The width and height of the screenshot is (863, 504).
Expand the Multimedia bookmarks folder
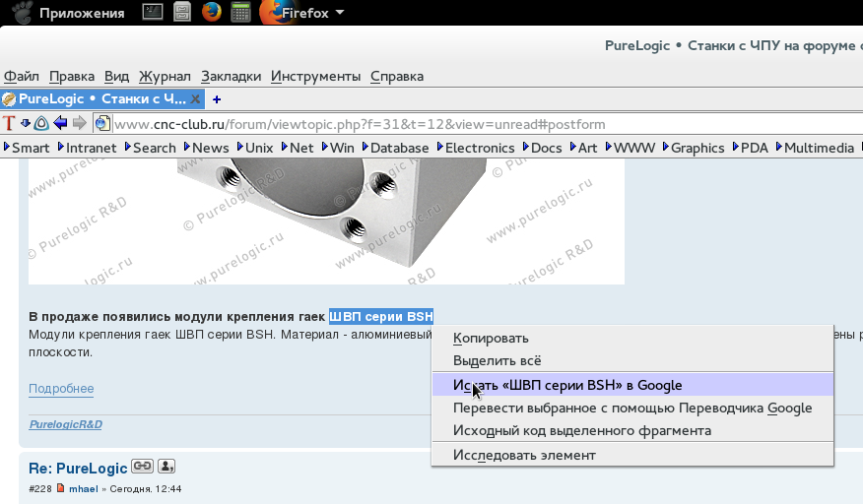(815, 148)
